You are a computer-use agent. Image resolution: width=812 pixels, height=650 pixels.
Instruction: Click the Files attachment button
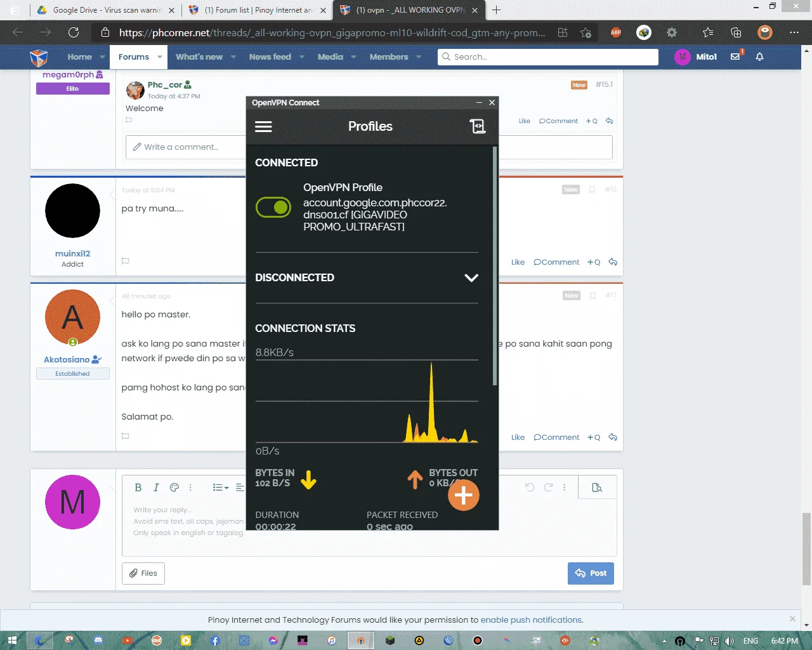(x=143, y=573)
